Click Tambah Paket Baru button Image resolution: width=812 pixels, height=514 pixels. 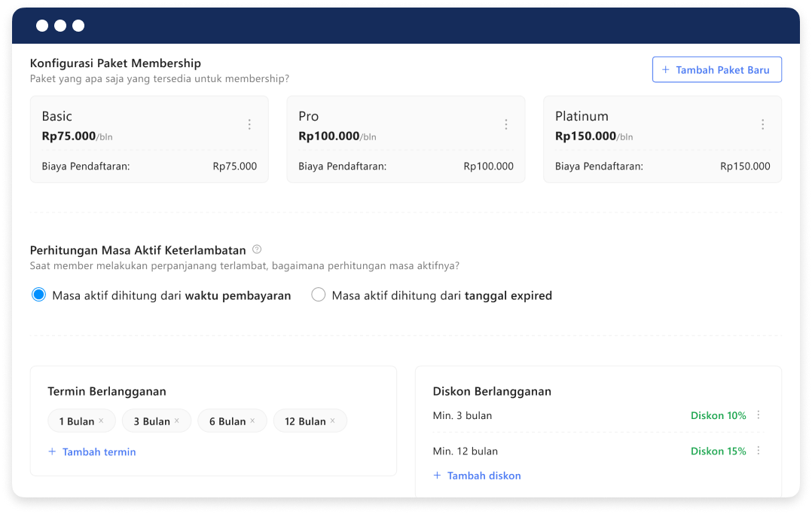[x=717, y=69]
